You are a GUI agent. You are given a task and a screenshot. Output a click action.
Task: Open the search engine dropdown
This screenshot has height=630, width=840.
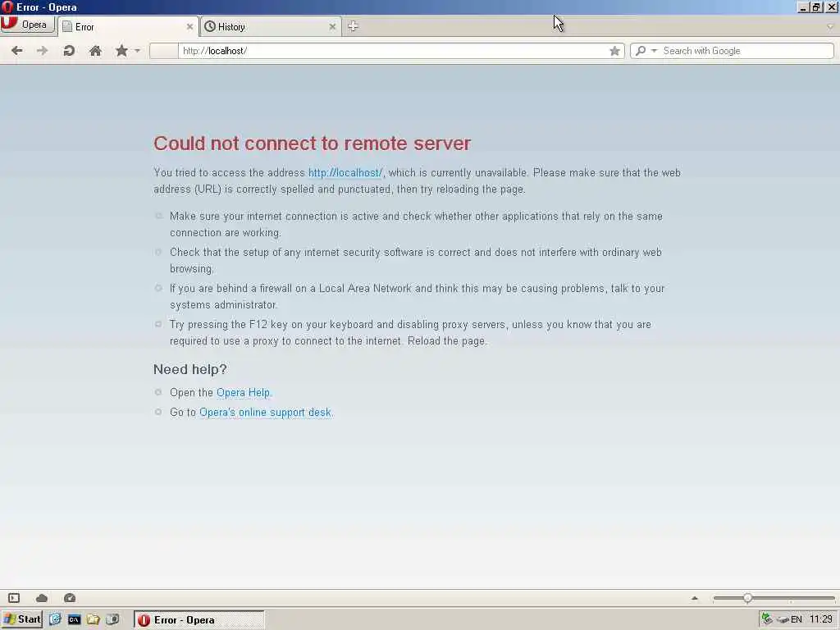[654, 51]
